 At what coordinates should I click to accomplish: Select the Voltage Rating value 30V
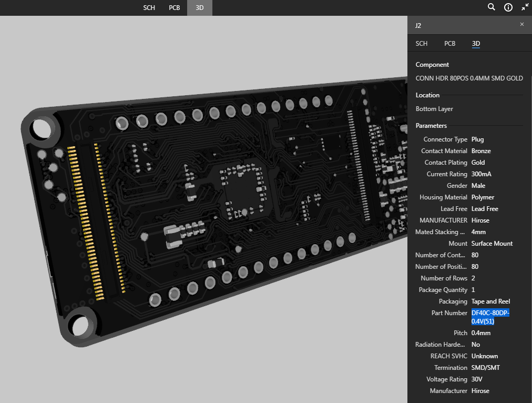(x=477, y=379)
